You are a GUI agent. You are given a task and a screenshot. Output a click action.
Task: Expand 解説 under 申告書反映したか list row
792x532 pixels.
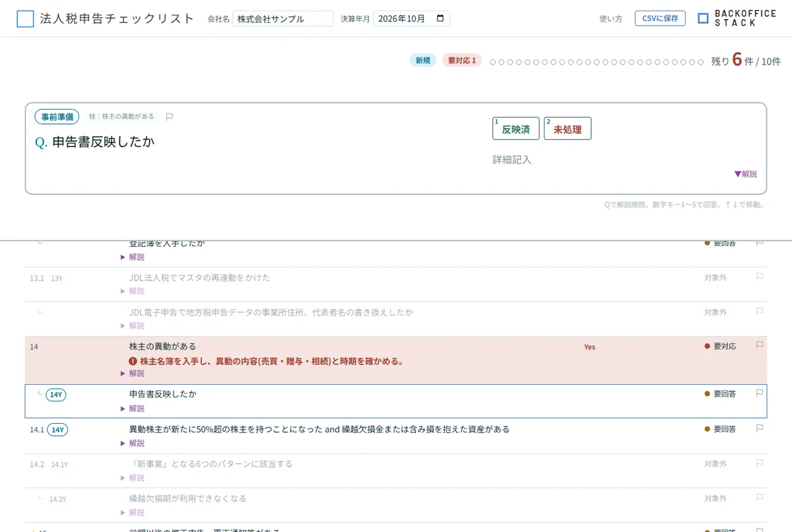133,409
